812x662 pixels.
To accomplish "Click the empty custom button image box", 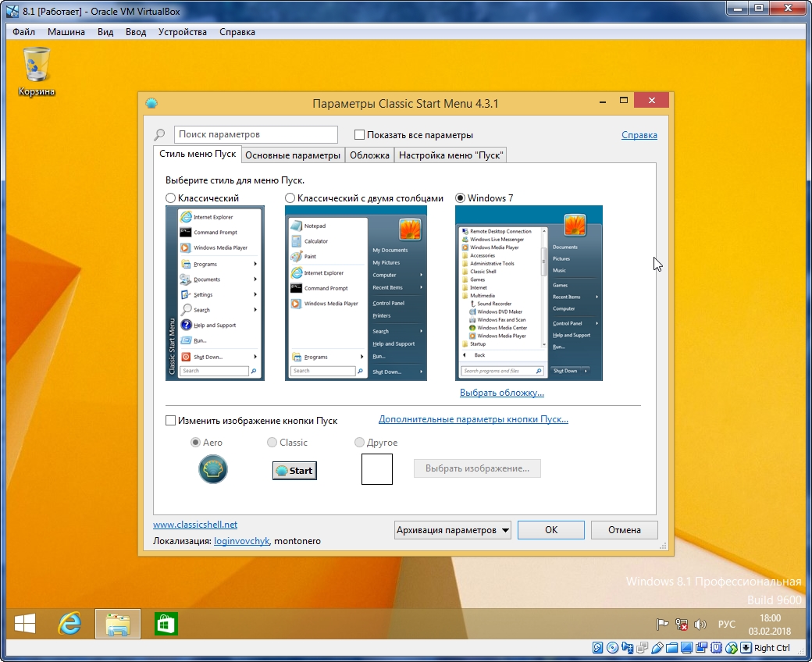I will [x=377, y=469].
